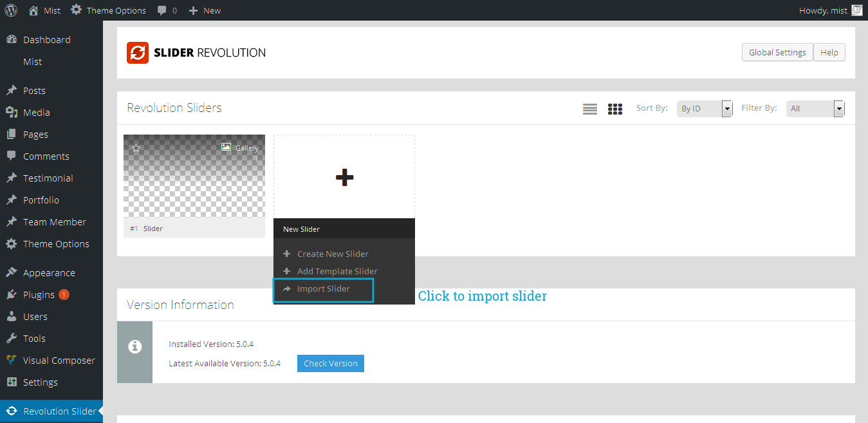
Task: Click the Slider Revolution logo icon
Action: [x=138, y=53]
